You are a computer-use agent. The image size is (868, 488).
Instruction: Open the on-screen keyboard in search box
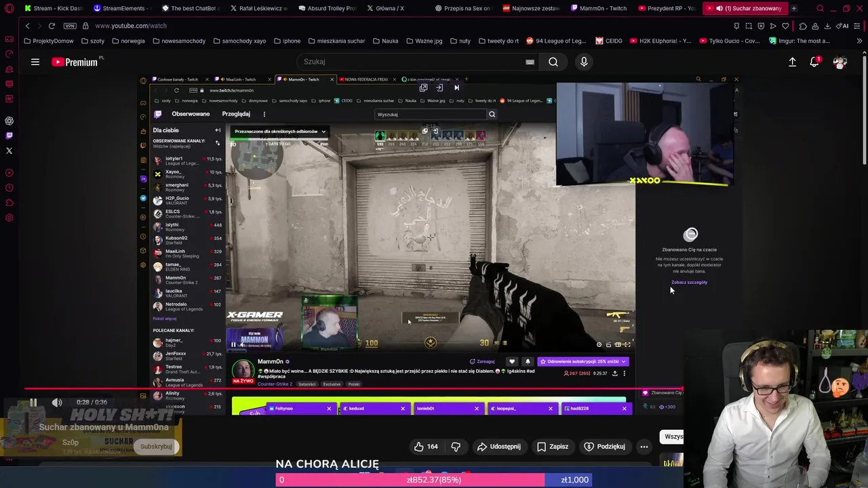click(x=530, y=62)
